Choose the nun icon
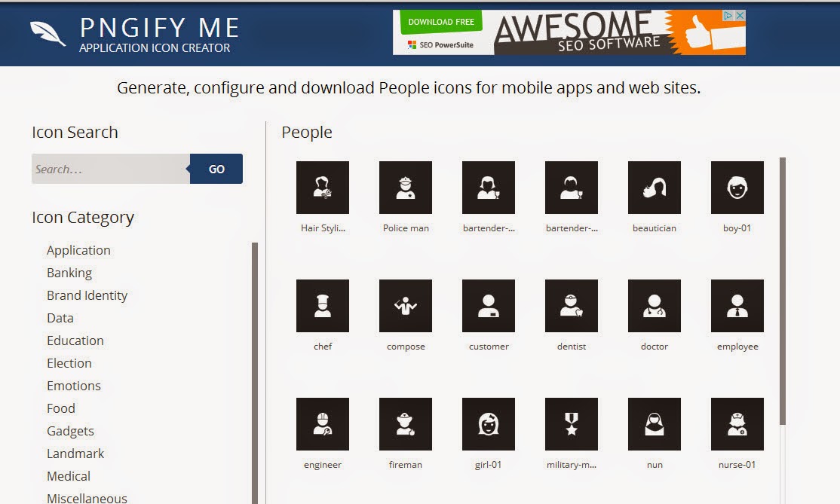The height and width of the screenshot is (504, 840). click(655, 424)
